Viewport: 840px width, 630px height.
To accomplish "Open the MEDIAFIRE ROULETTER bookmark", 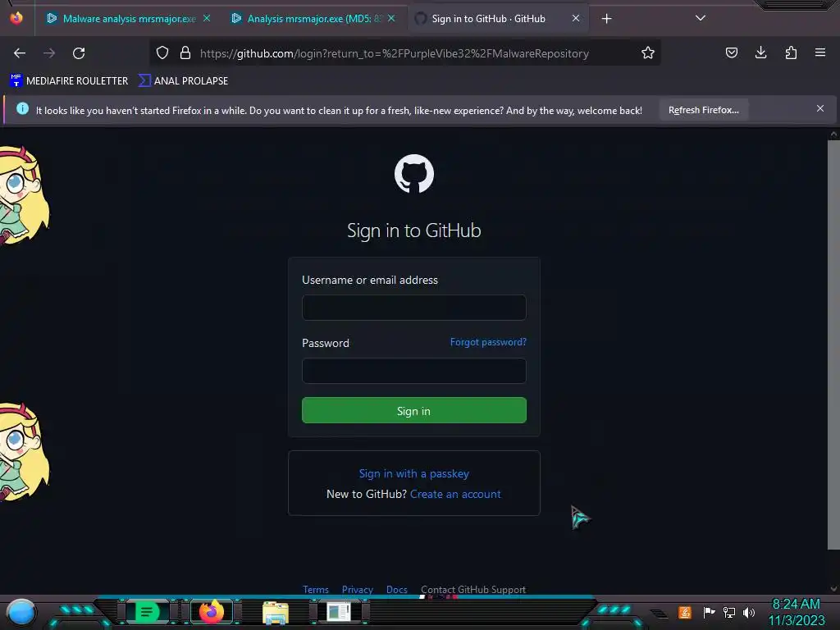I will click(69, 81).
